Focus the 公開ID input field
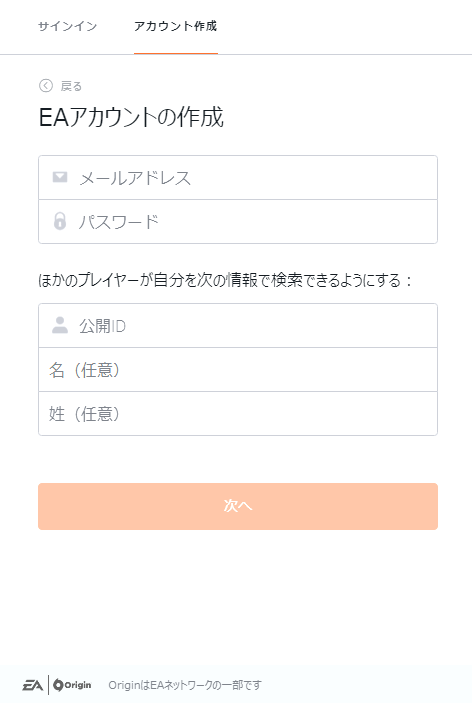Image resolution: width=472 pixels, height=703 pixels. 238,325
